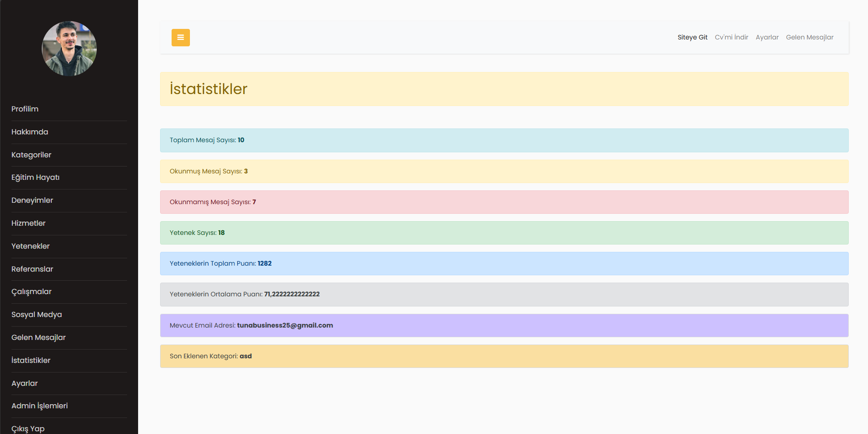The image size is (868, 434).
Task: Go to Sosyal Medya sidebar item
Action: click(x=37, y=315)
